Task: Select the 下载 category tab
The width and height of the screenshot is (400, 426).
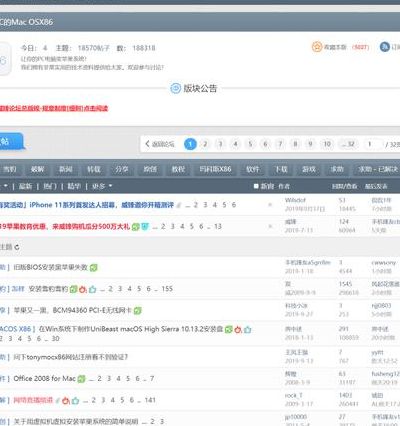Action: [x=281, y=169]
